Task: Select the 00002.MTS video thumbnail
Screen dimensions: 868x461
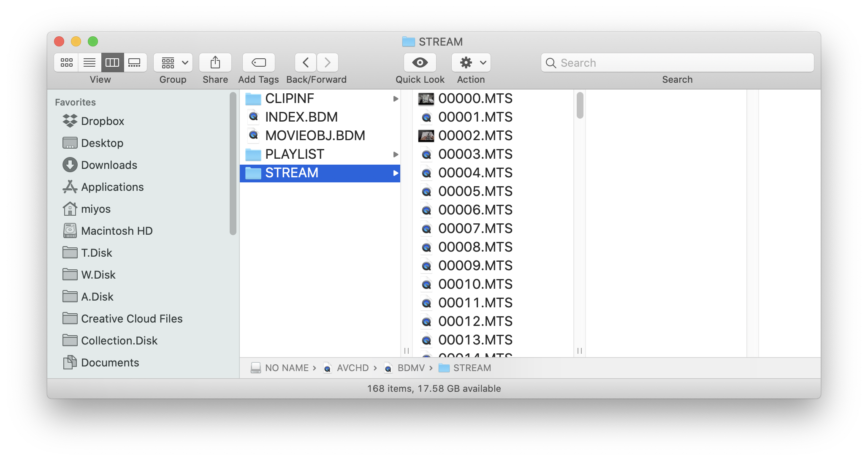Action: 426,136
